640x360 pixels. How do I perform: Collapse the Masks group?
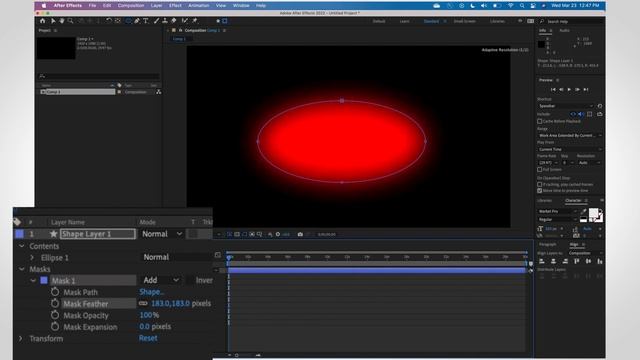[22, 269]
